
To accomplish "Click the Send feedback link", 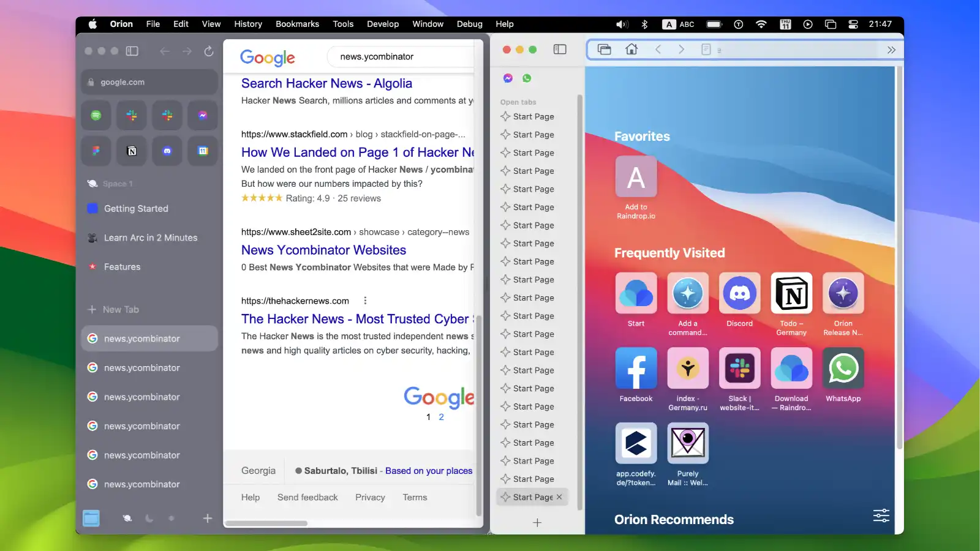I will coord(307,497).
